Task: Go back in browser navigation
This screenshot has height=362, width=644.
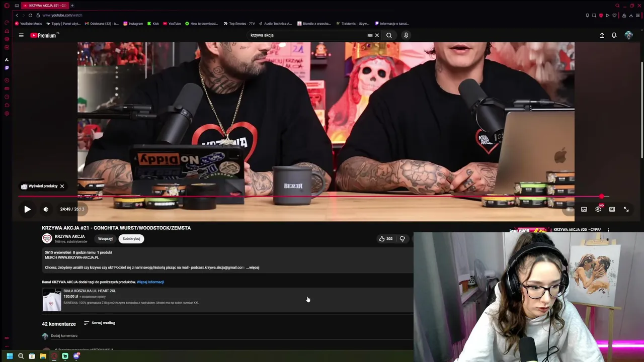Action: point(17,15)
